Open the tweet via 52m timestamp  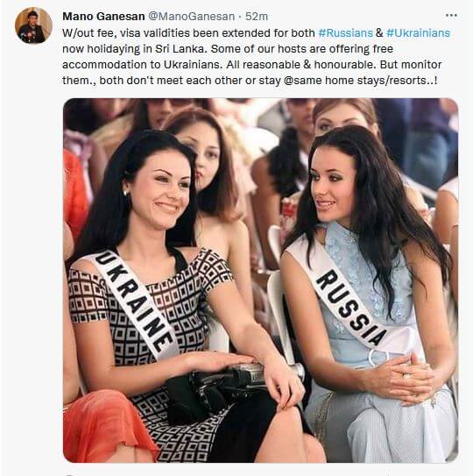click(x=257, y=17)
